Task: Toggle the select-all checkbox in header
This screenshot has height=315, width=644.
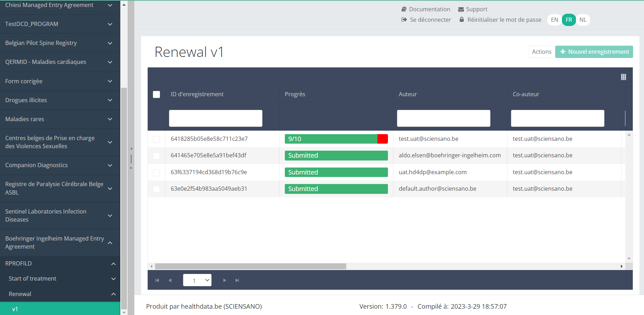Action: tap(156, 94)
